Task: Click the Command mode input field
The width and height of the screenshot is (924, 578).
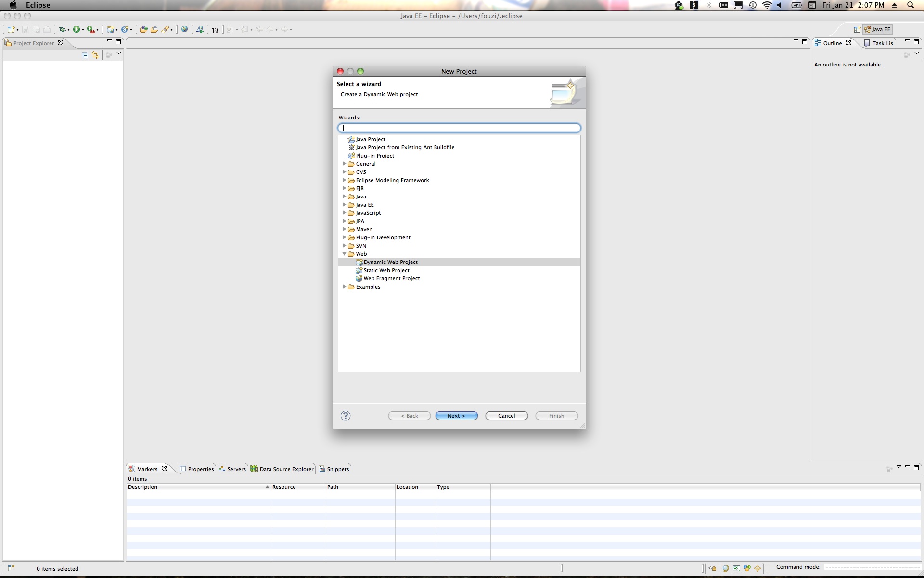Action: point(872,567)
